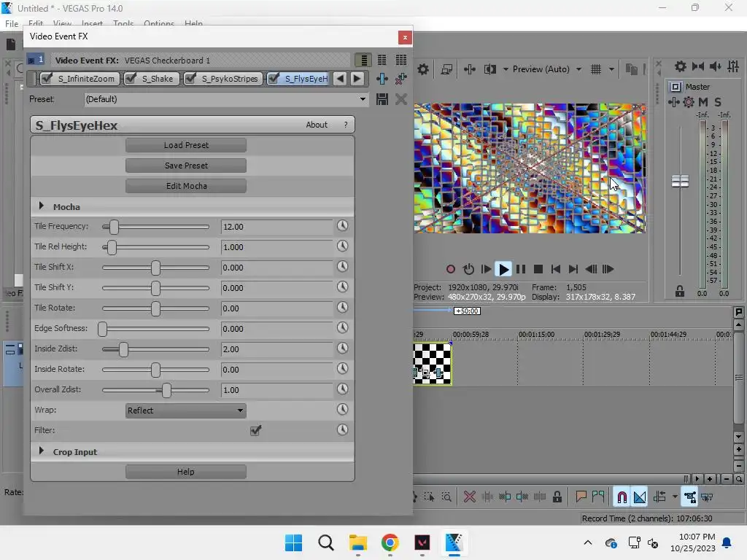Viewport: 747px width, 560px height.
Task: Disable the S_FlysEyeHex effect checkbox
Action: 274,79
